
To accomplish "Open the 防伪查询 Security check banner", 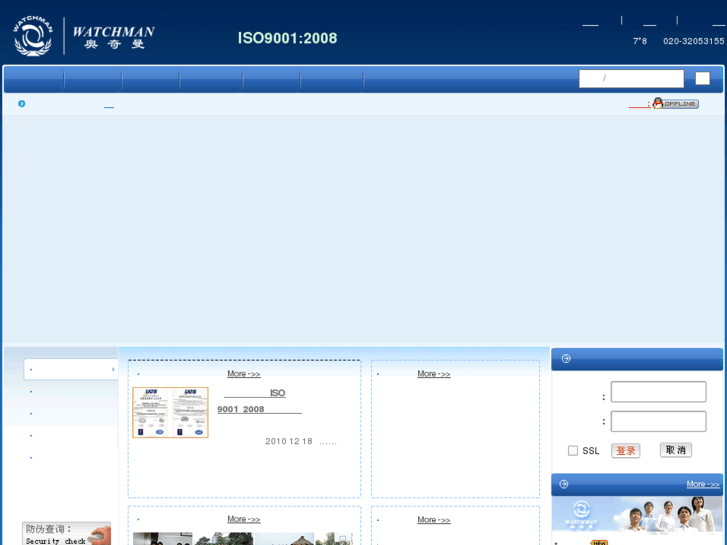I will click(x=66, y=534).
